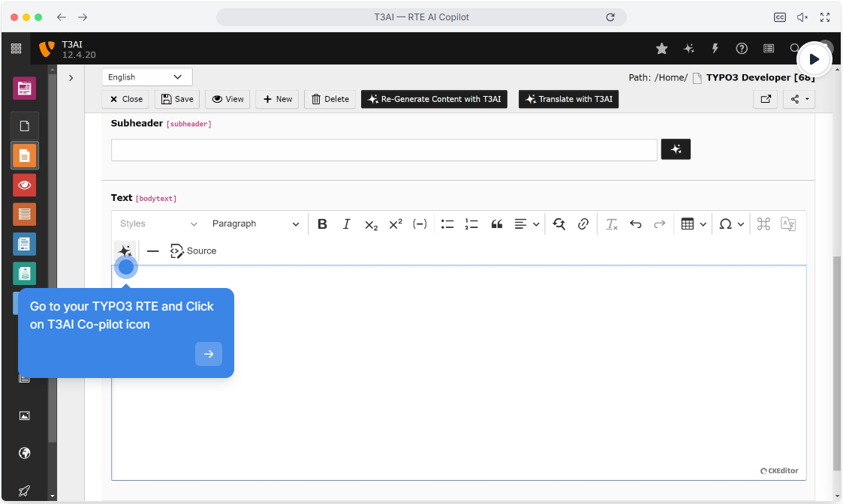This screenshot has height=504, width=843.
Task: Apply subscript formatting
Action: 371,224
